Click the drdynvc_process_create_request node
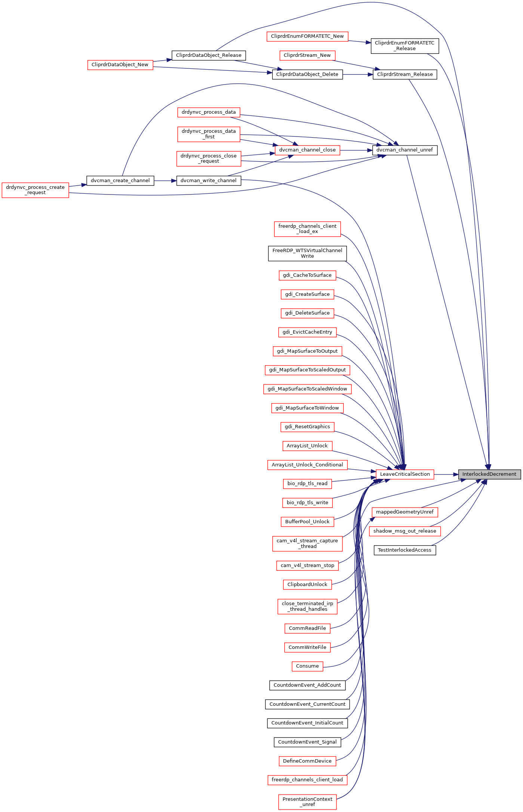Image resolution: width=523 pixels, height=812 pixels. tap(35, 190)
